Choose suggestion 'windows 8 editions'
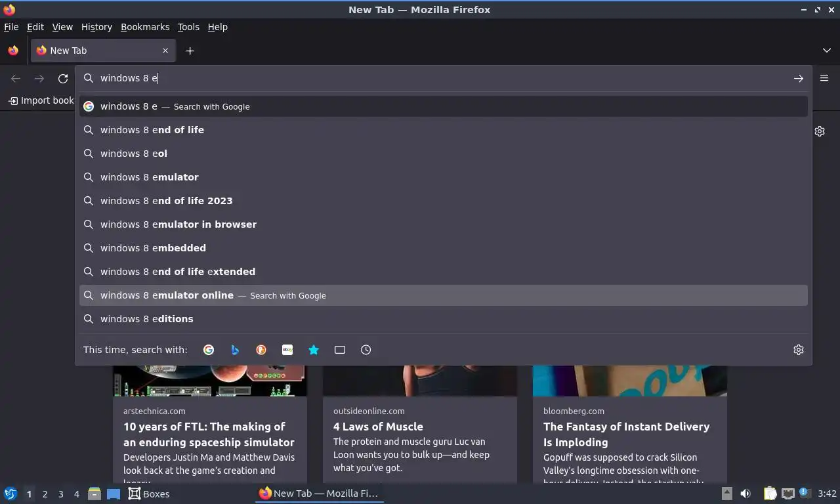The height and width of the screenshot is (504, 840). 444,319
